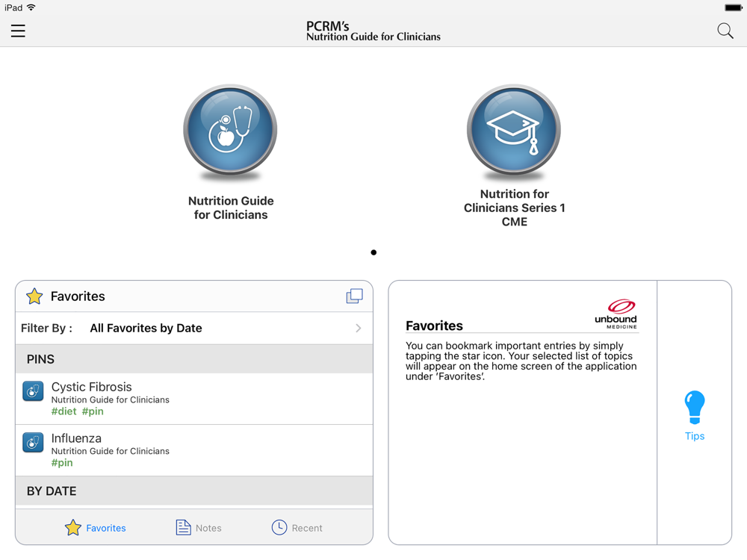747x560 pixels.
Task: Open the Influenza favorite
Action: coord(194,450)
